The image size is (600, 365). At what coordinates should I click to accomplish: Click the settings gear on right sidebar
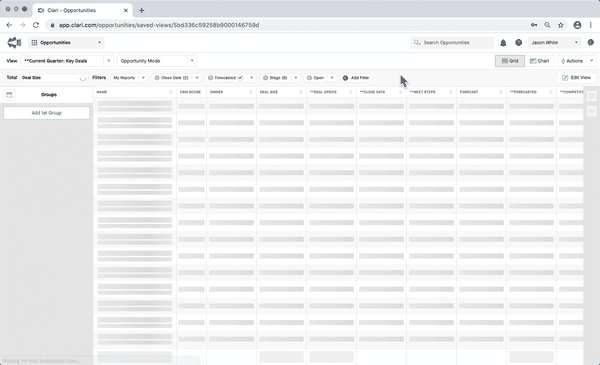592,96
